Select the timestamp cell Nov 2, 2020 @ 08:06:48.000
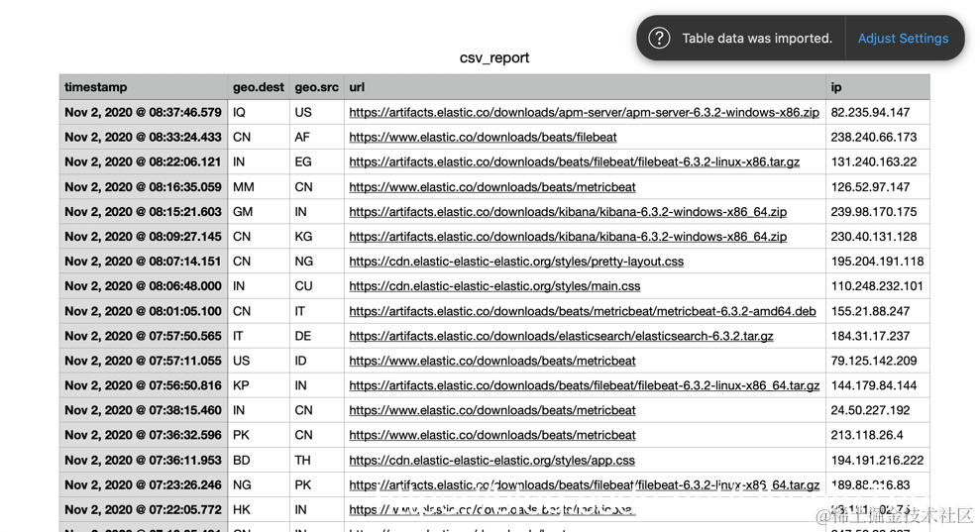Image resolution: width=980 pixels, height=532 pixels. (143, 286)
